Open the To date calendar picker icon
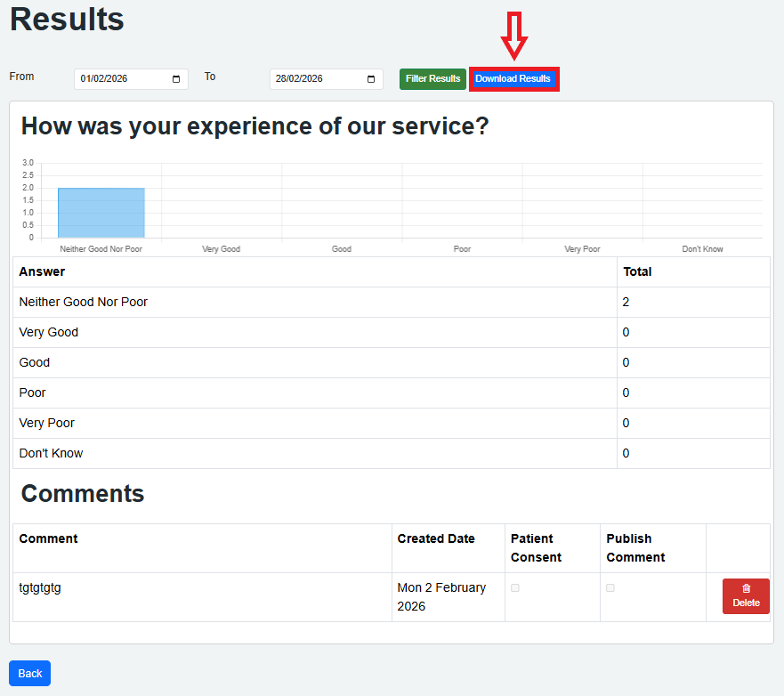The height and width of the screenshot is (696, 784). [371, 79]
